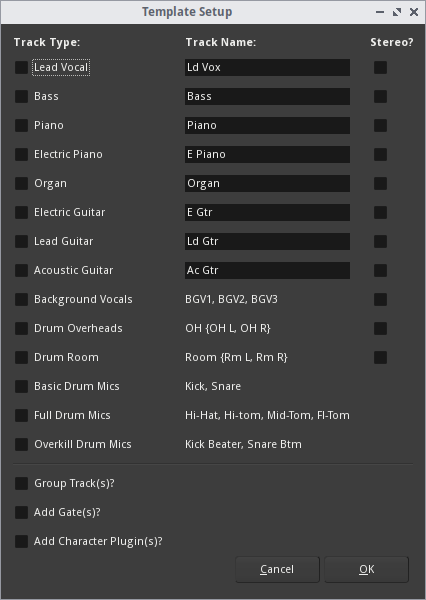Click the Organ track name field
Viewport: 426px width, 600px height.
pos(267,183)
